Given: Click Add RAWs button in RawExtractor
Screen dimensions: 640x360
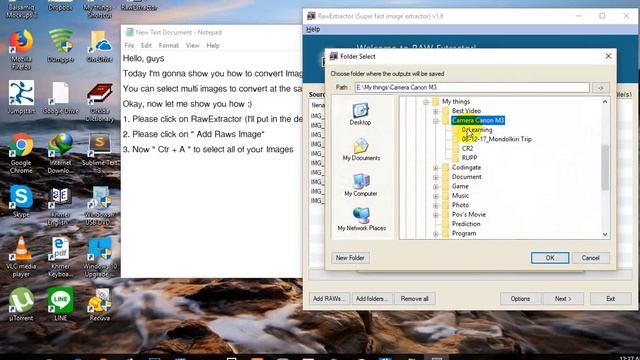Looking at the screenshot, I should click(329, 299).
